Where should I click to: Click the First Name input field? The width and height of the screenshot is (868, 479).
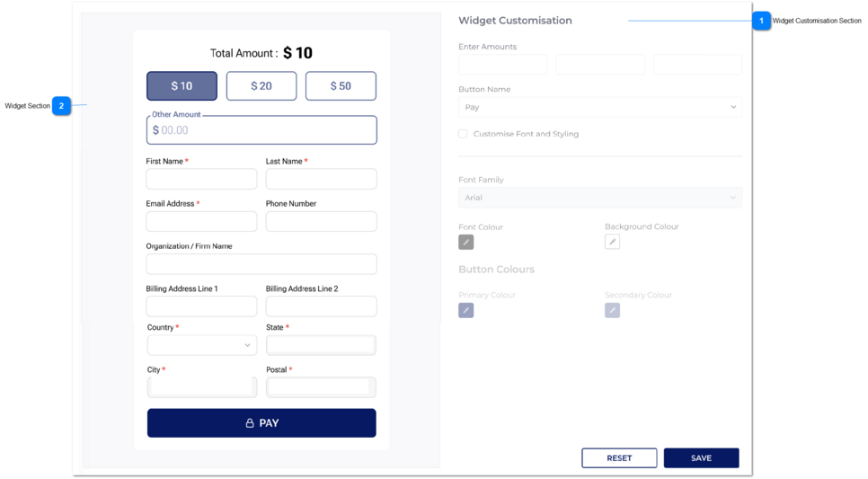point(201,179)
